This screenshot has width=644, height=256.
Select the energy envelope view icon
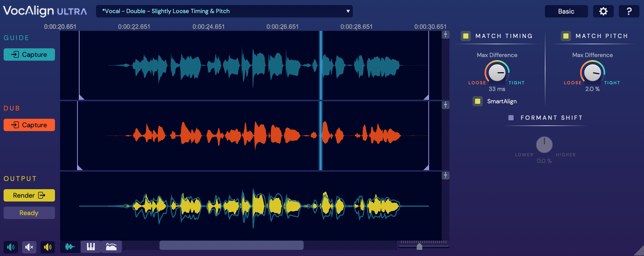(x=111, y=247)
